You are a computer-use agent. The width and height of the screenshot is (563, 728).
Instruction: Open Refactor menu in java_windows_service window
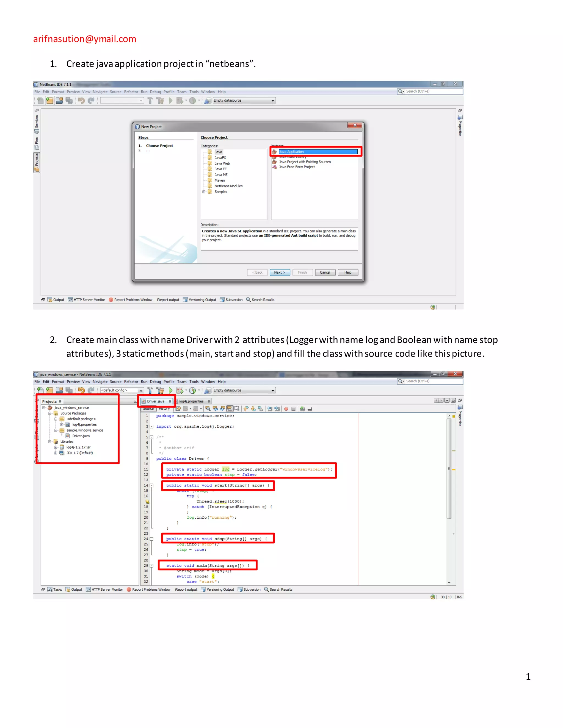(x=131, y=382)
